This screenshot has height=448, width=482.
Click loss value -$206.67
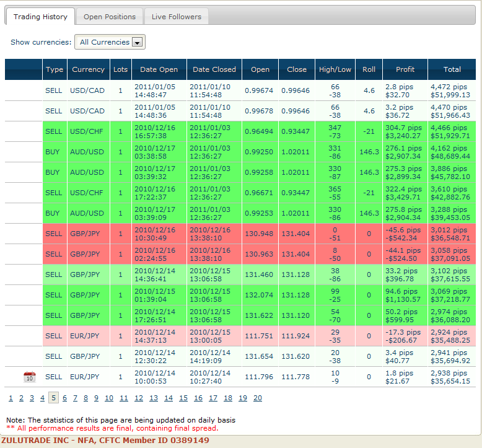pyautogui.click(x=401, y=340)
